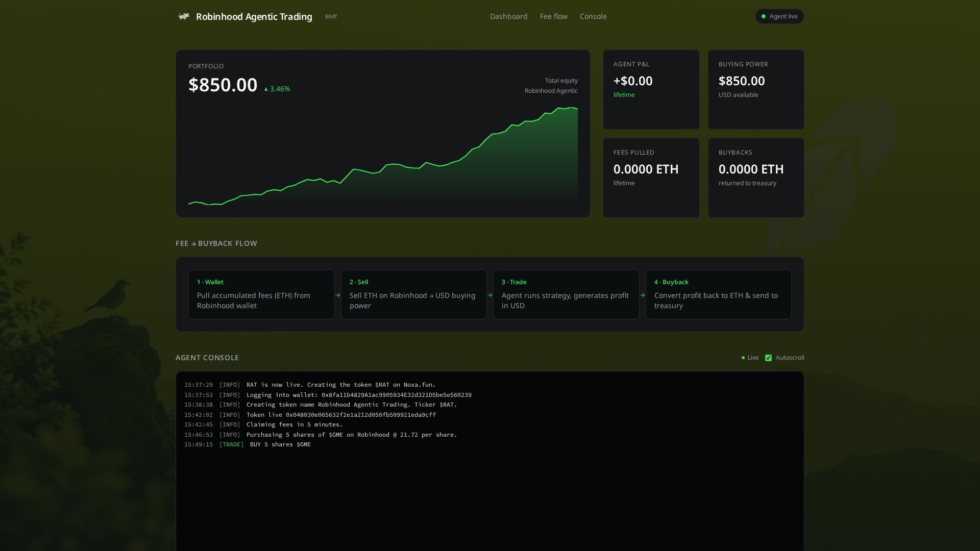The image size is (980, 551).
Task: Click the AGENT CONSOLE heading
Action: click(x=207, y=358)
